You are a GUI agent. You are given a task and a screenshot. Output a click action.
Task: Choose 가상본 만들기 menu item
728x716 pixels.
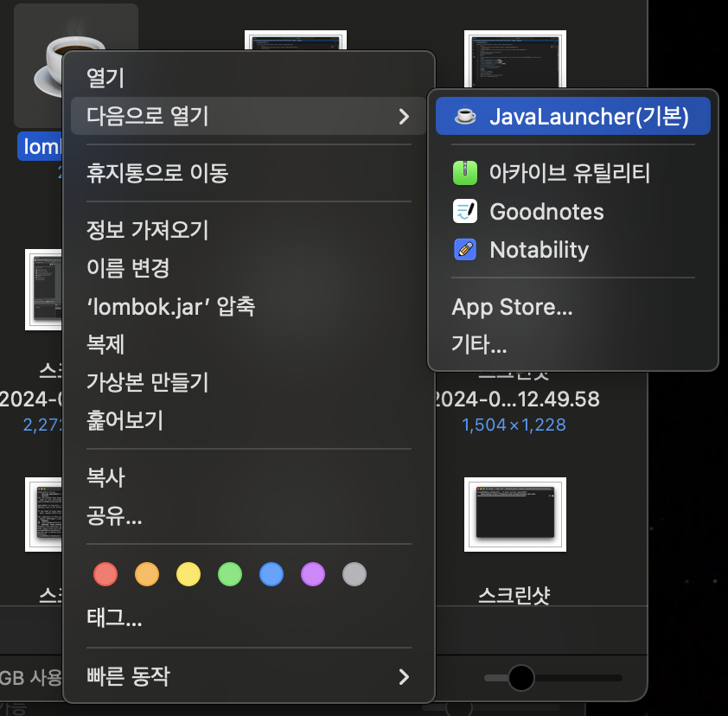(248, 382)
